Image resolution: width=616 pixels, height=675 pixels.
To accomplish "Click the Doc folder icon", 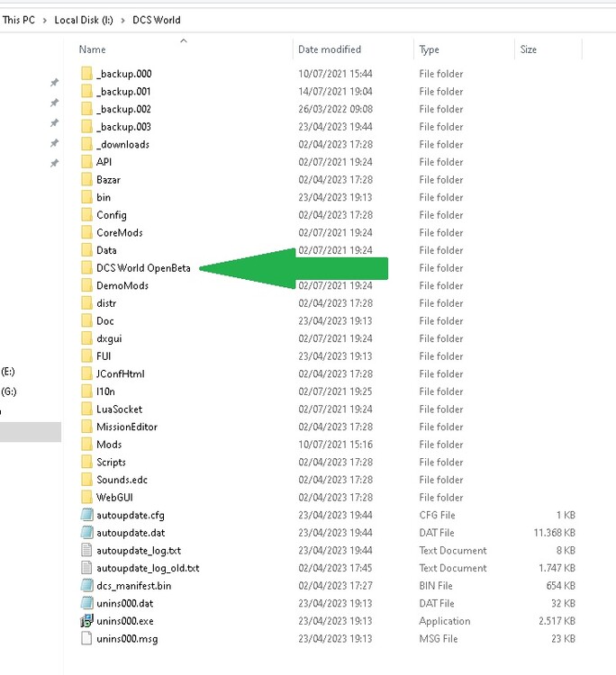I will pos(86,320).
